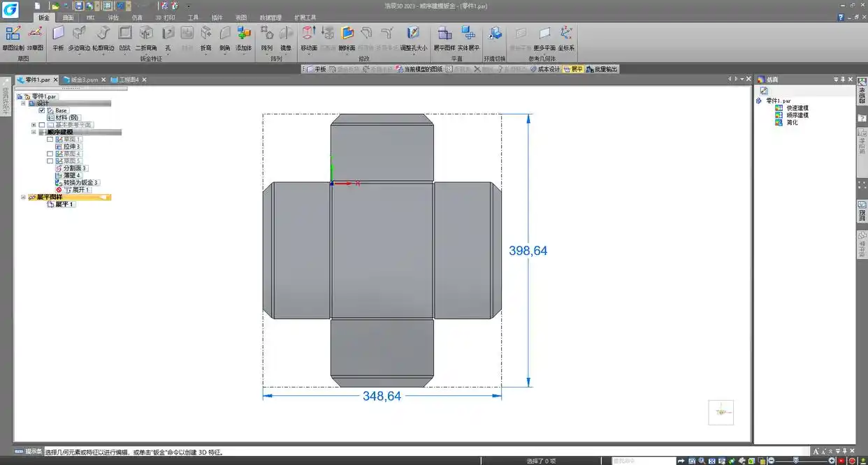Toggle the Base checkbox in the tree

tap(42, 110)
